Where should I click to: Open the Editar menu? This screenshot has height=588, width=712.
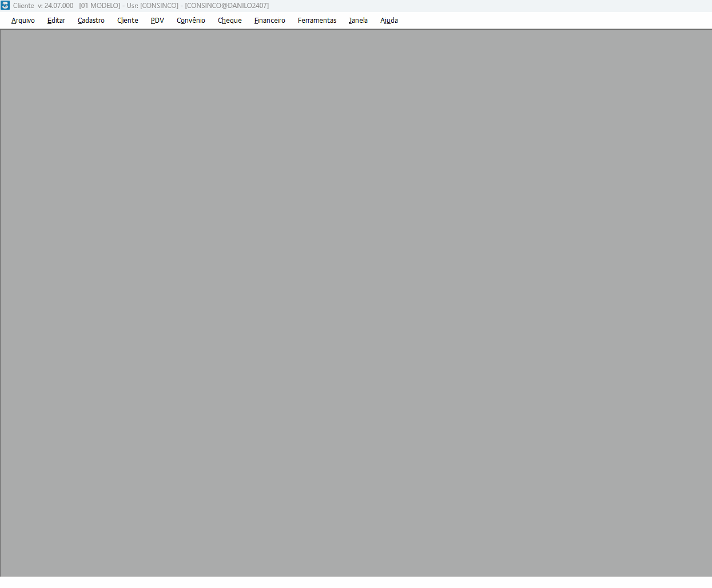[56, 21]
